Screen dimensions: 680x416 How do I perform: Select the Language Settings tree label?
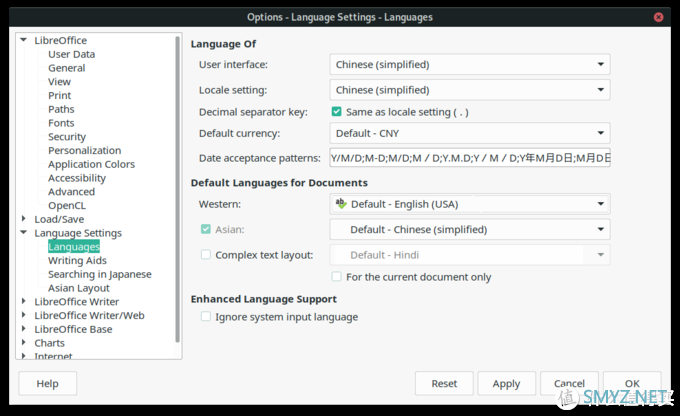coord(78,233)
